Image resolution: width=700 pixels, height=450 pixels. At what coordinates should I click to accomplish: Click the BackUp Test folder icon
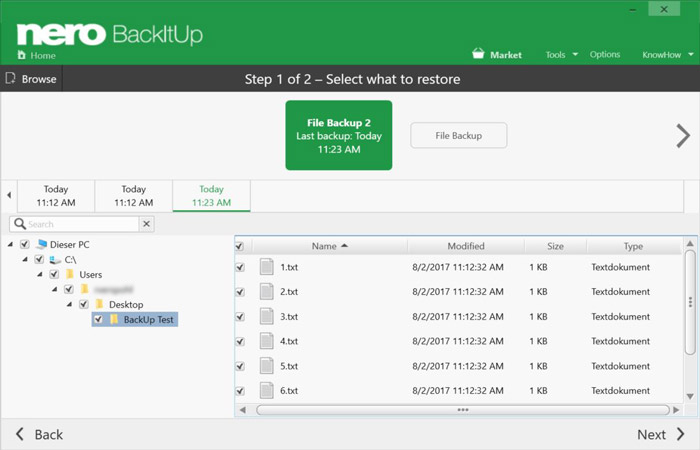[114, 319]
